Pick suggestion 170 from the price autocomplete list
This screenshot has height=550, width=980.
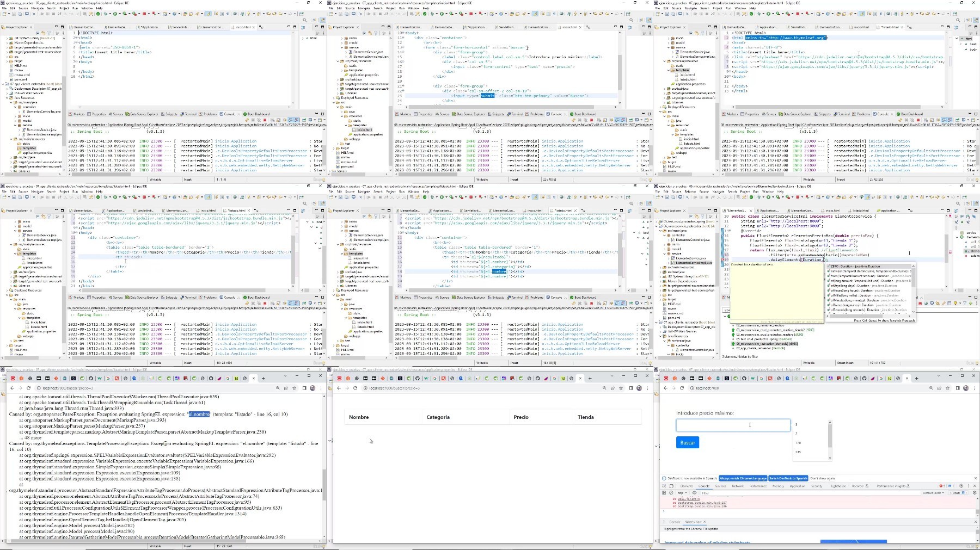(x=798, y=443)
